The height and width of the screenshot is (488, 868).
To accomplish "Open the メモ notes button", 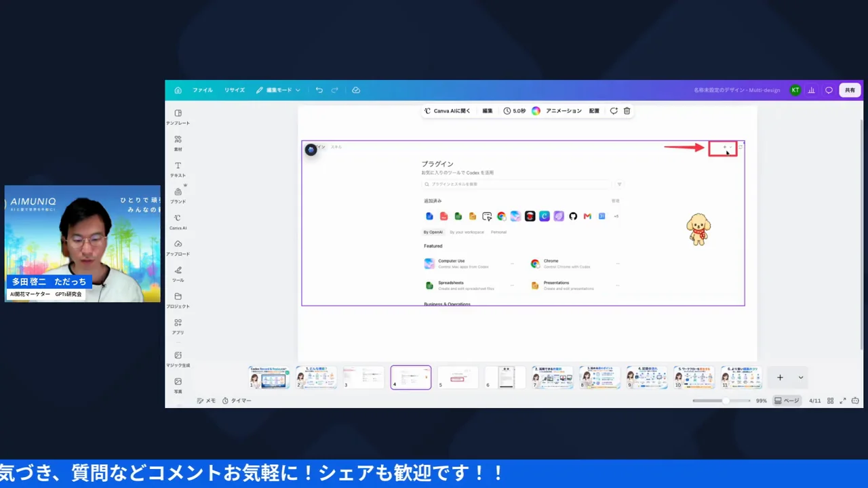I will tap(206, 401).
